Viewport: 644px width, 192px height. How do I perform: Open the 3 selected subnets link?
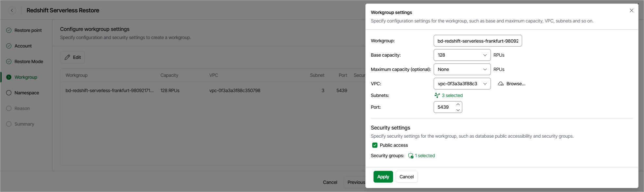coord(452,95)
